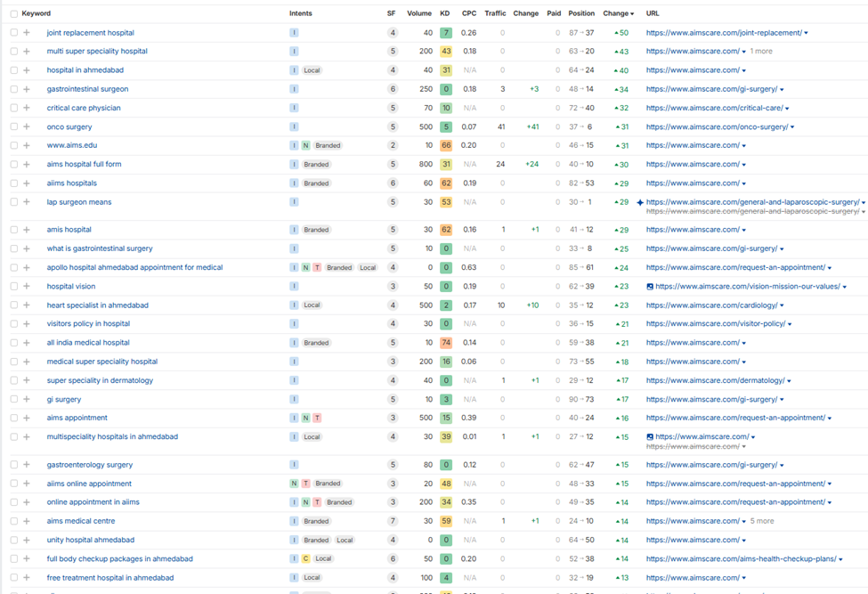Open 'onco surgery' keyword link
The width and height of the screenshot is (868, 594).
point(69,126)
